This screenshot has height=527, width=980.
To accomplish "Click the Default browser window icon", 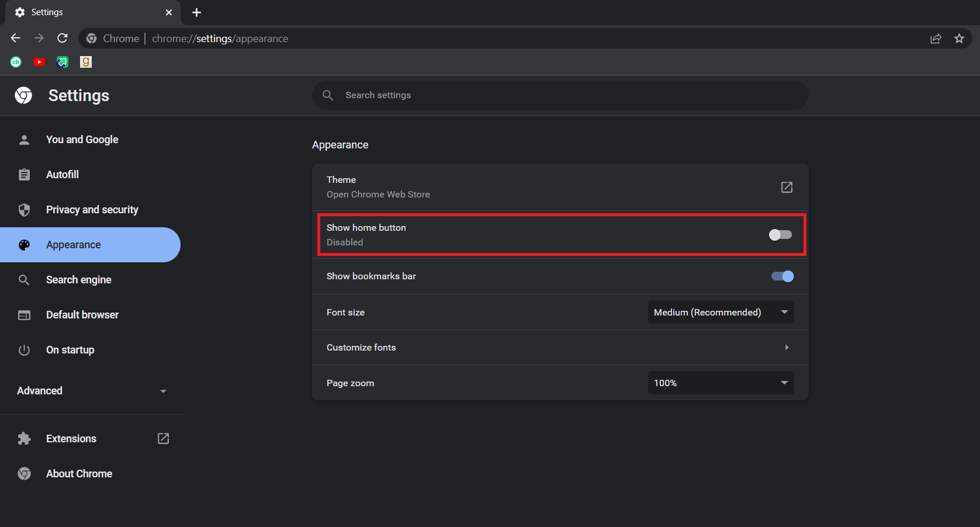I will click(x=24, y=315).
